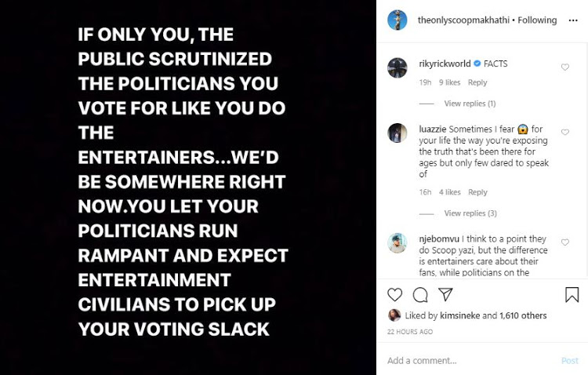The height and width of the screenshot is (375, 588).
Task: Save post with the bookmark icon
Action: [572, 295]
